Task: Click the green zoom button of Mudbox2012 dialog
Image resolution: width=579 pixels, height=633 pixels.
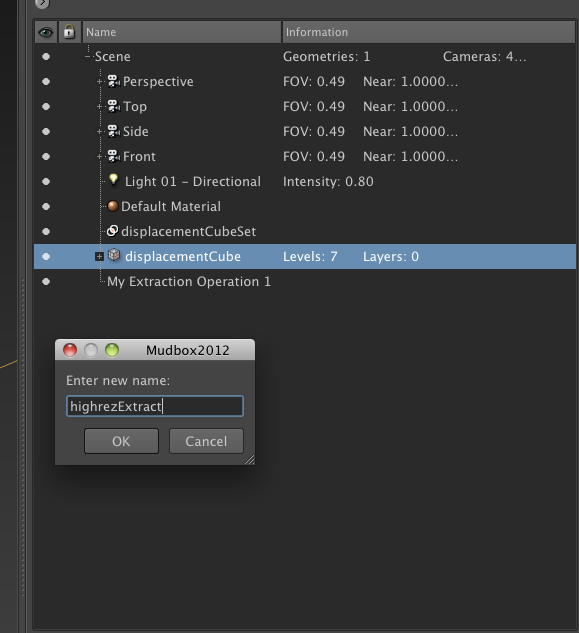Action: [112, 350]
